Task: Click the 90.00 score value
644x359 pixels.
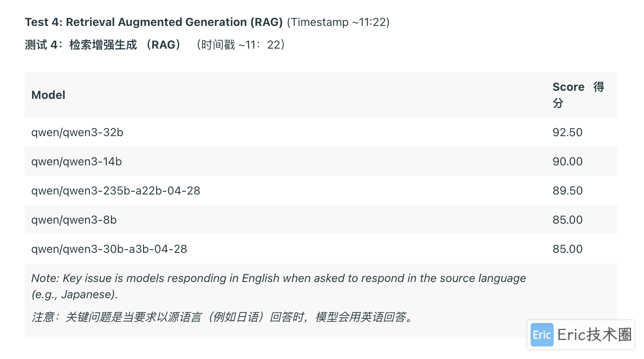Action: coord(567,161)
